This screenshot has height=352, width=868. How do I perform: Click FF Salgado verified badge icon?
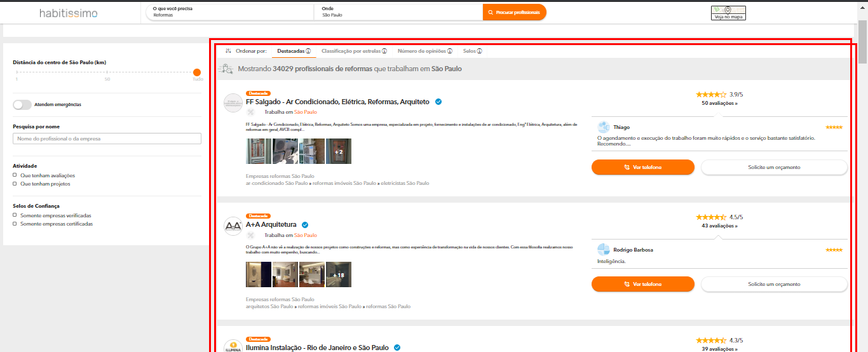[x=438, y=102]
